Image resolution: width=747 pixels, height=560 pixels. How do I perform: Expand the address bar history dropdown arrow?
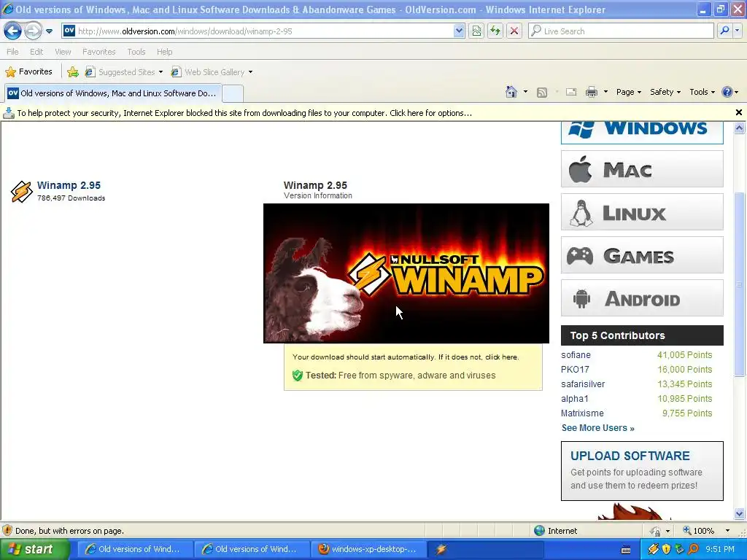459,31
